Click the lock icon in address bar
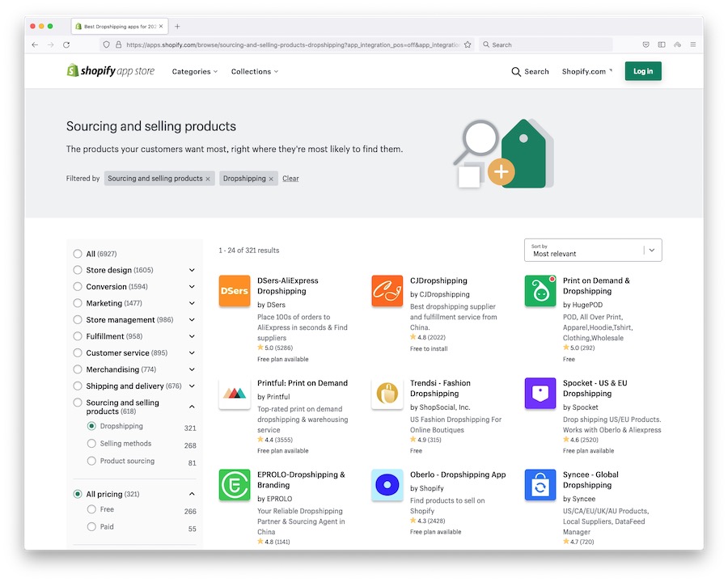The height and width of the screenshot is (582, 728). pyautogui.click(x=118, y=44)
